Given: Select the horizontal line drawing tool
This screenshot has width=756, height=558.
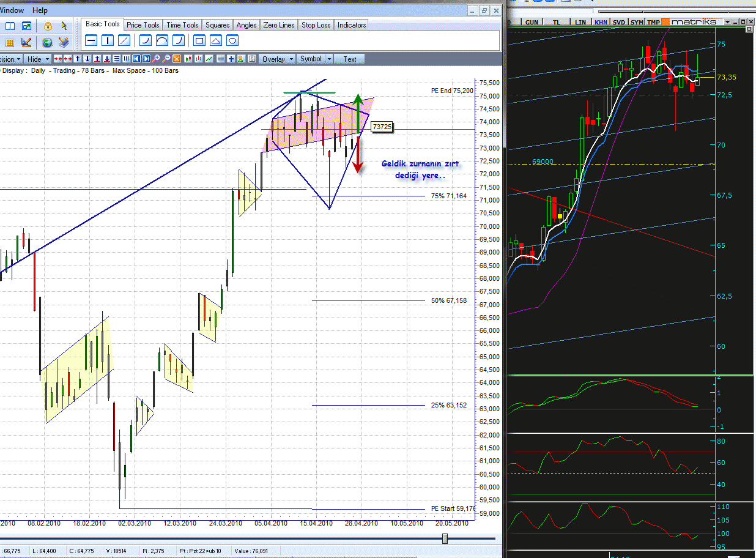Looking at the screenshot, I should pos(91,41).
